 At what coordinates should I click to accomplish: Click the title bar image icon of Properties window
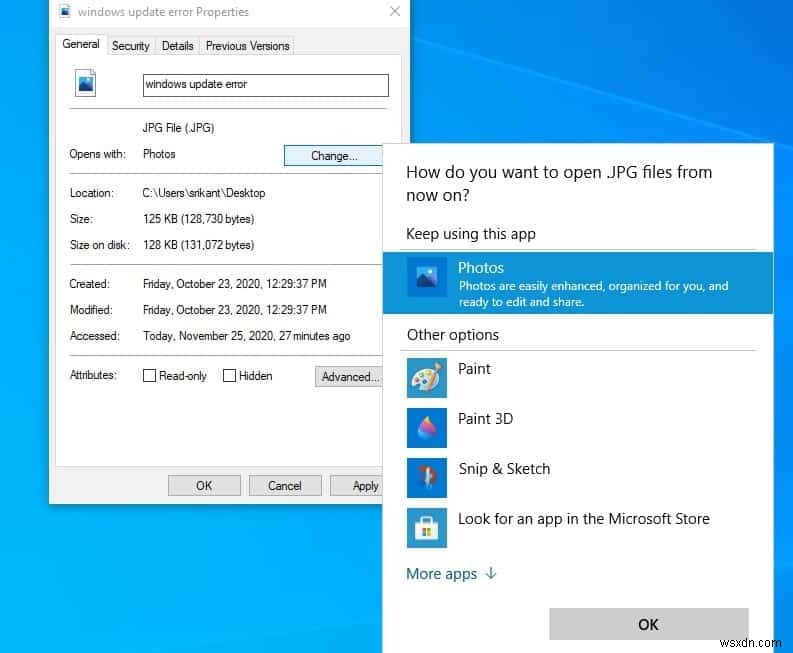(65, 11)
